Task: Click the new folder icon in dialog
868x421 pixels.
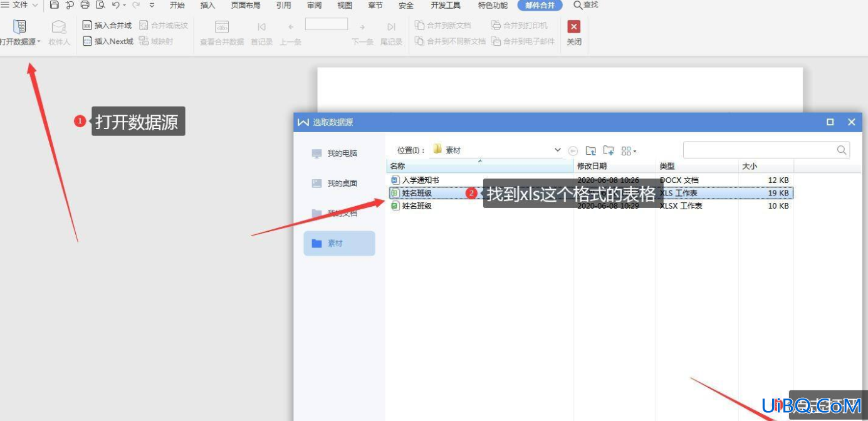Action: [x=609, y=150]
